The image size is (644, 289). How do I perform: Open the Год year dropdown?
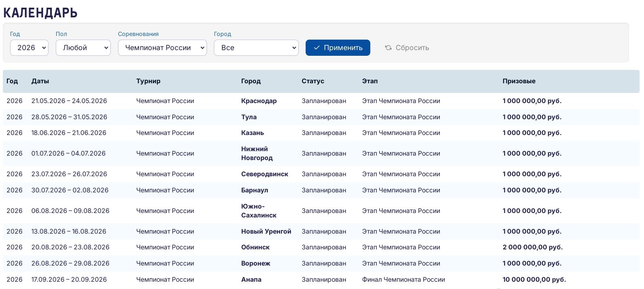click(x=29, y=48)
